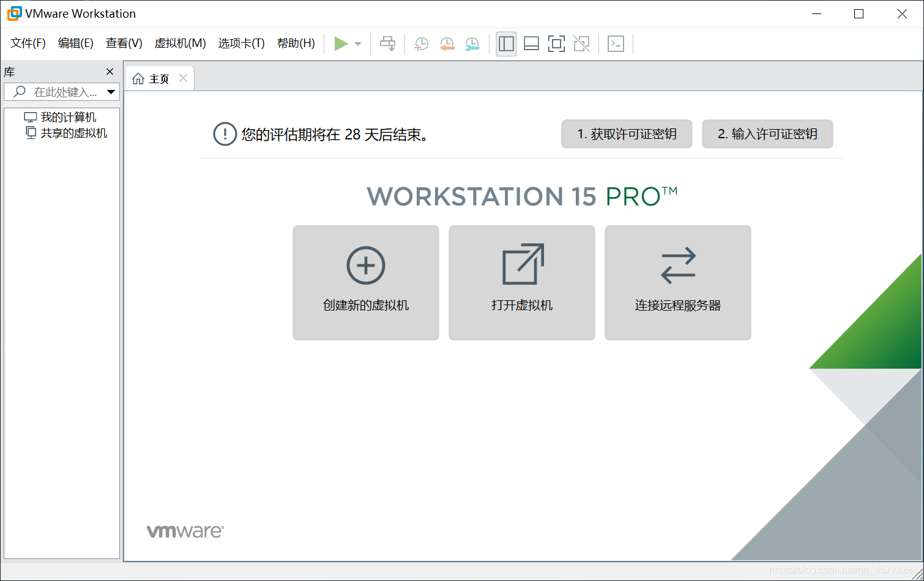Click the 创建新的虚拟机 tile

point(366,283)
